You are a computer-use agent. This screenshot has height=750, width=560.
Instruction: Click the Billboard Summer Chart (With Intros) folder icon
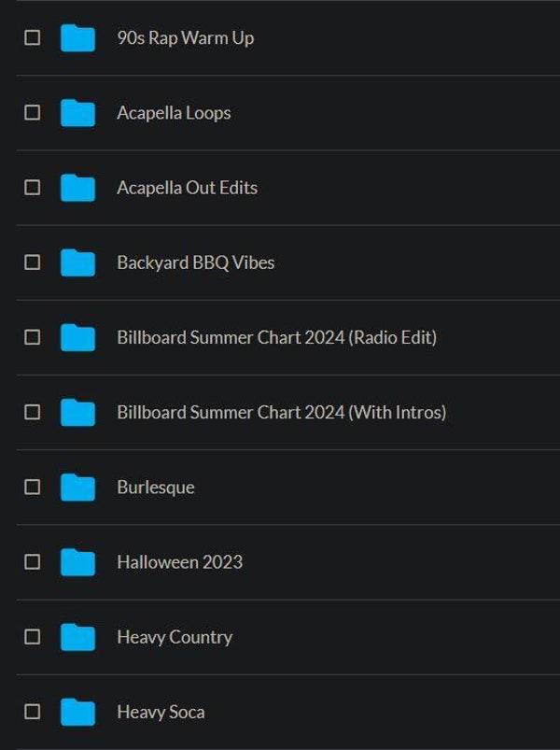coord(77,412)
